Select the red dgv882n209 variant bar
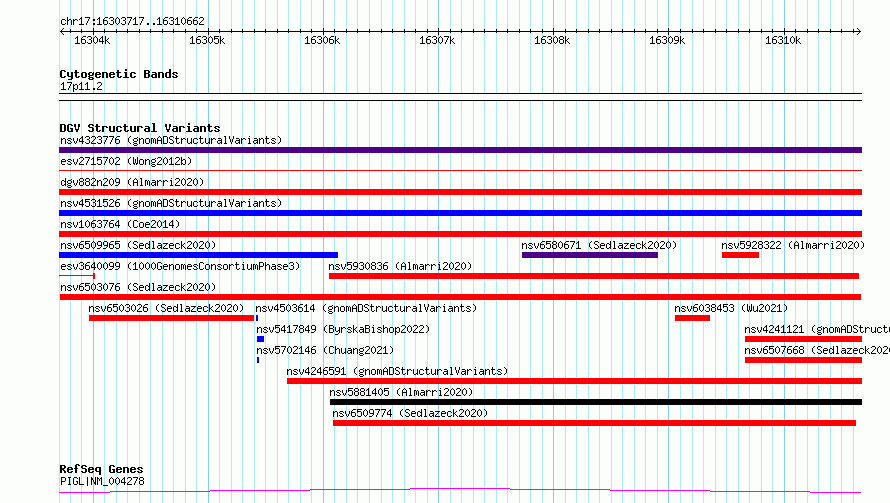Viewport: 890px width, 503px height. [x=460, y=192]
